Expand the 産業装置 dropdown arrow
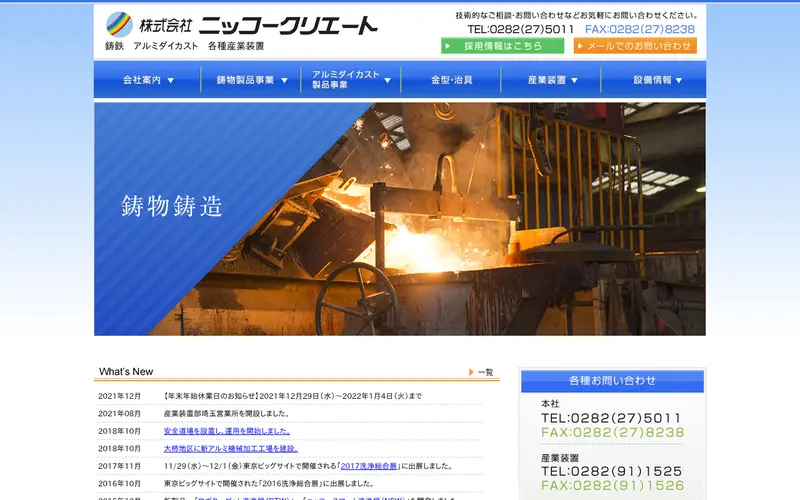The height and width of the screenshot is (500, 800). [574, 80]
